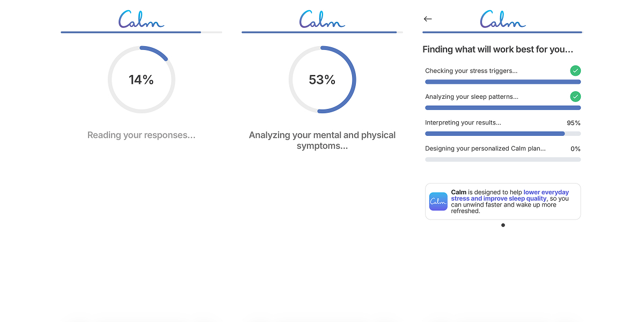Click the Finding what will work best heading
The image size is (644, 322).
498,49
